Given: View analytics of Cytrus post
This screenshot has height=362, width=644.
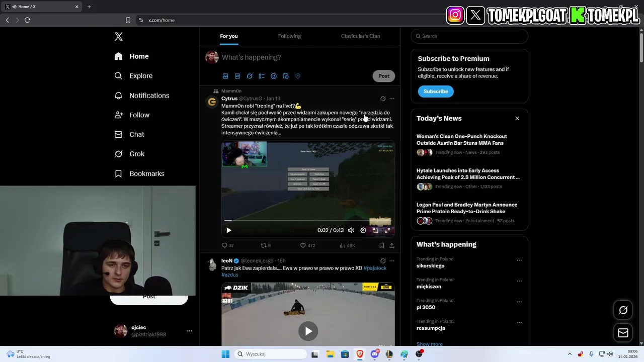Looking at the screenshot, I should click(347, 245).
